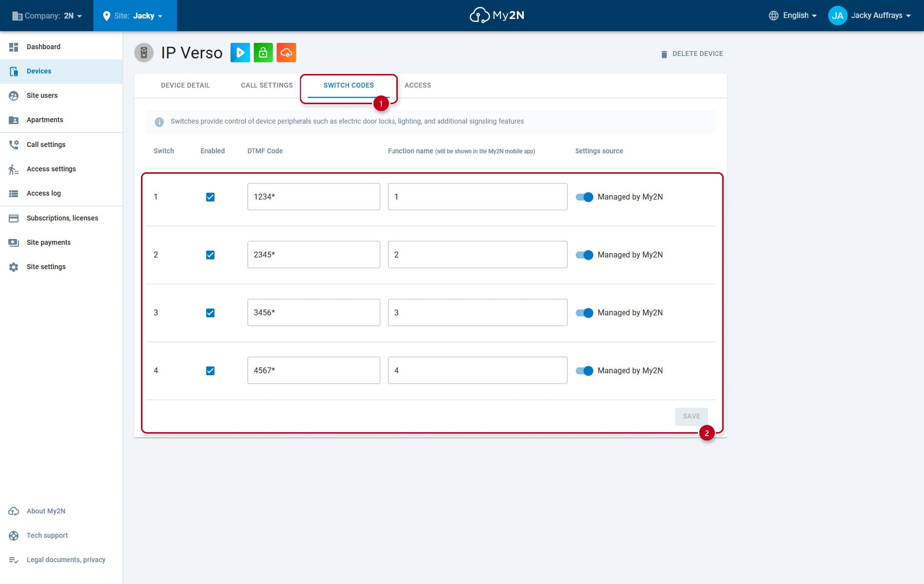Click DTMF Code field containing 4567*
The image size is (924, 584).
pyautogui.click(x=314, y=370)
